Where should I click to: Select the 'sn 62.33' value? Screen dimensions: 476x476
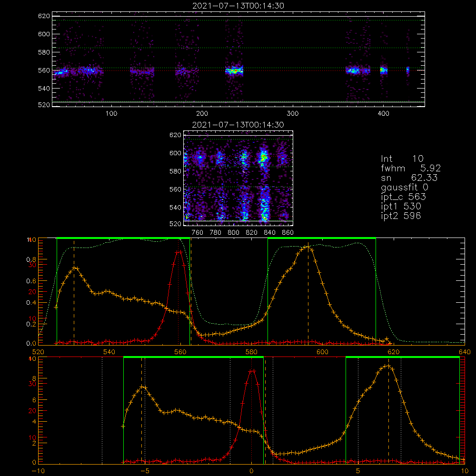(x=409, y=178)
